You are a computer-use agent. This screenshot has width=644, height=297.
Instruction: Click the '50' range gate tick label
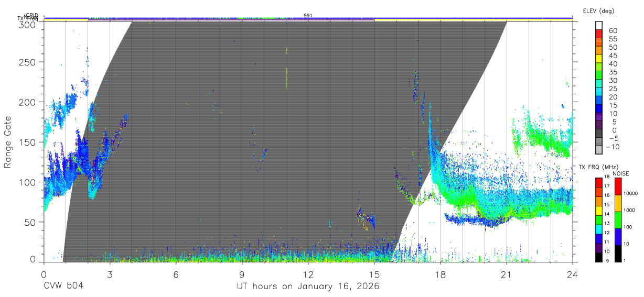point(29,222)
